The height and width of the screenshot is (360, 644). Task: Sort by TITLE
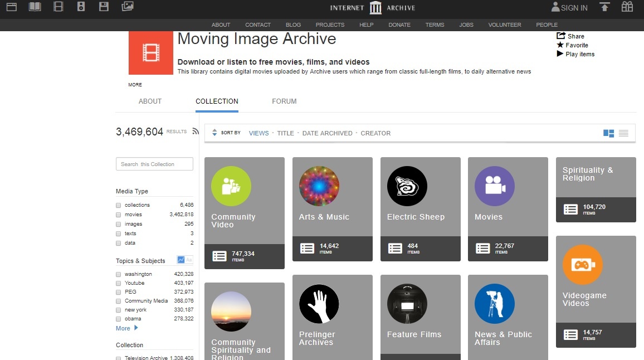[285, 133]
